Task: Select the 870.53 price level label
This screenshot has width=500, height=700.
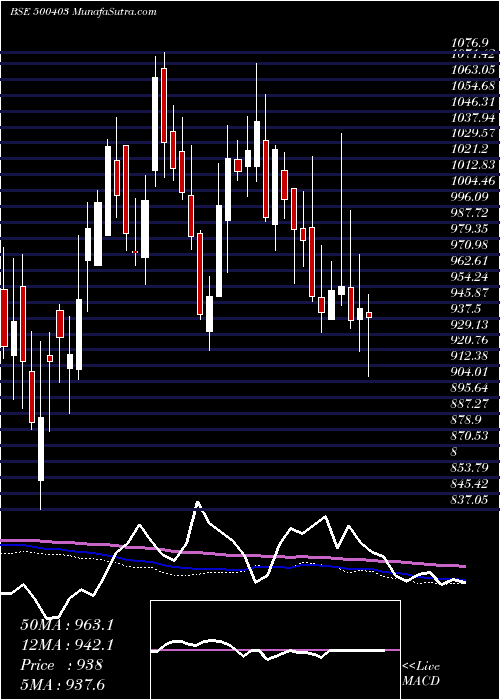Action: 469,435
